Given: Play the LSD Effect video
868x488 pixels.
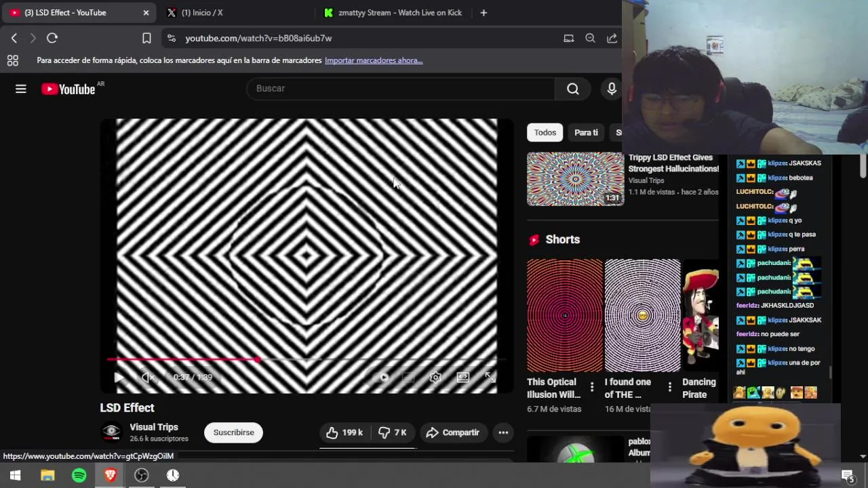Looking at the screenshot, I should click(x=119, y=378).
